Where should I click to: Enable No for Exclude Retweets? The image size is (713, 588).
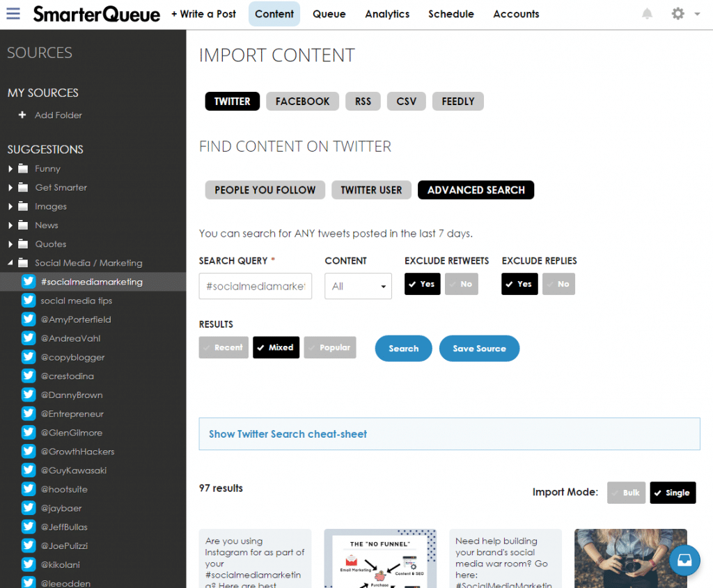[x=461, y=284]
